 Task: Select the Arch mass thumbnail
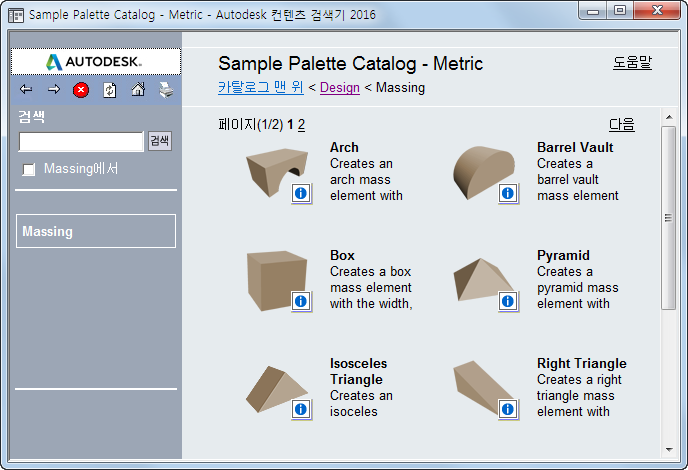276,172
